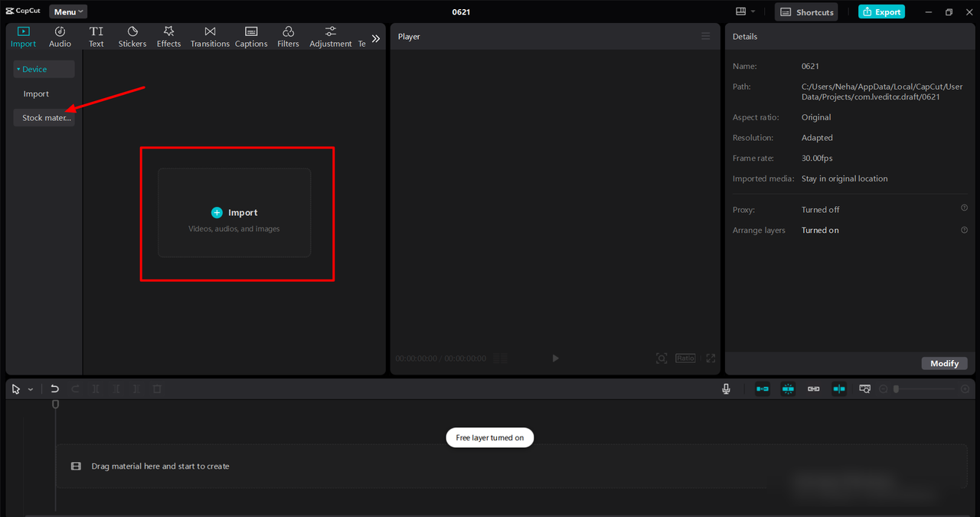Click the Frame rate value 30.00fps
980x517 pixels.
click(x=817, y=158)
